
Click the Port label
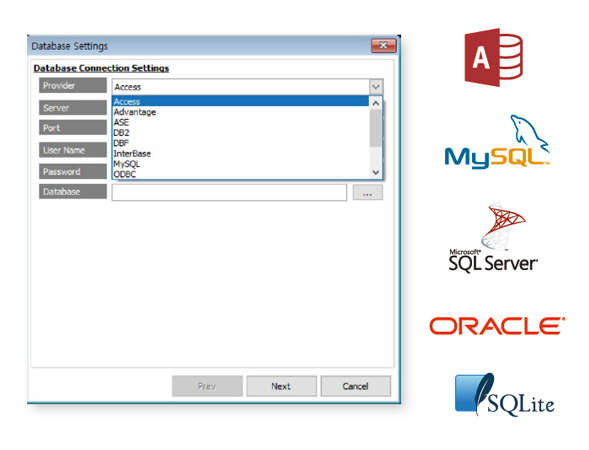[73, 128]
